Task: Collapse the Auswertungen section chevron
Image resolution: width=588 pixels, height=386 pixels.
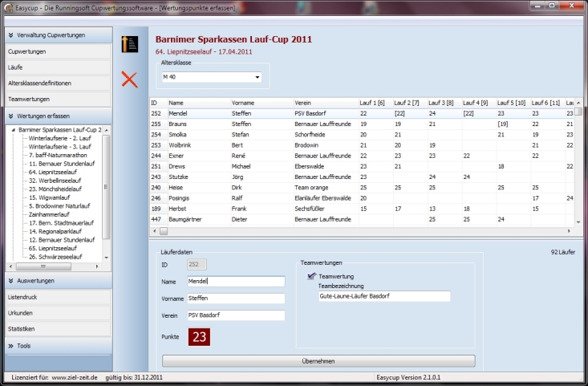Action: [10, 281]
